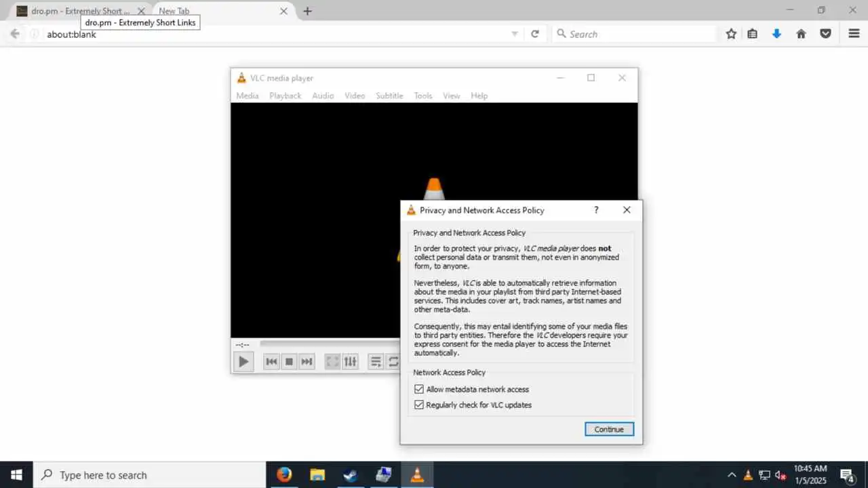Screen dimensions: 868x488
Task: Click the Stop playback button in VLC
Action: click(x=289, y=362)
